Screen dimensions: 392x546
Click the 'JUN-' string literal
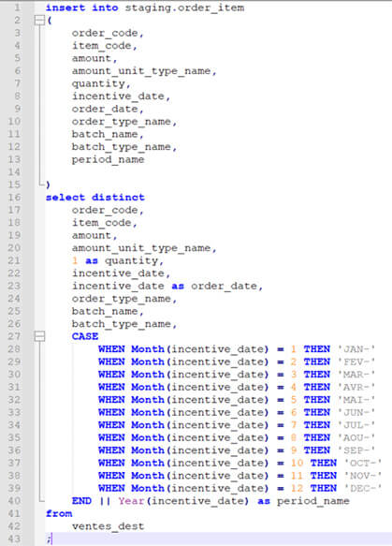point(356,412)
